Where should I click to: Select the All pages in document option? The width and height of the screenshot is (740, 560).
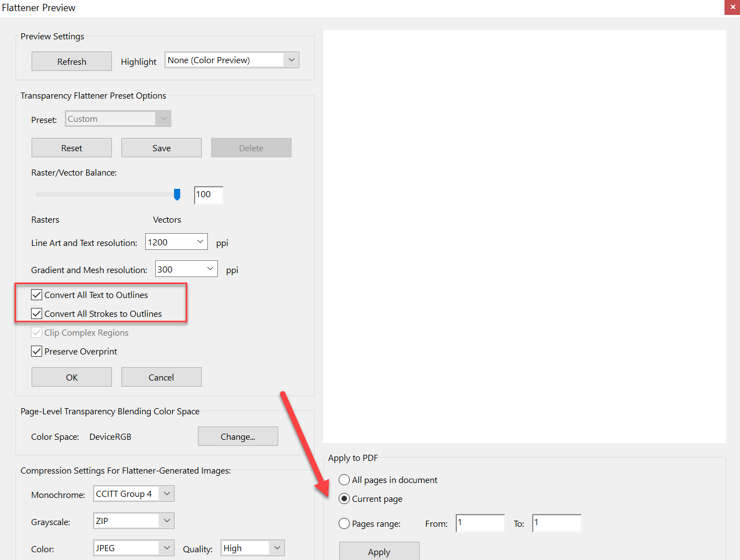click(x=344, y=480)
